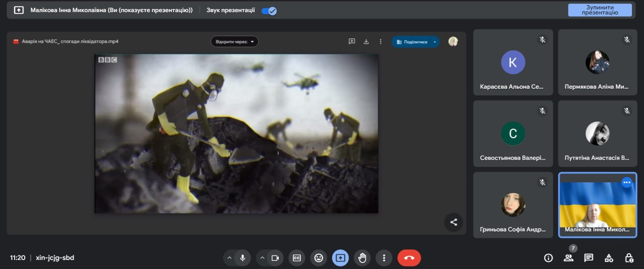
Task: Expand microphone audio settings arrow
Action: point(229,258)
